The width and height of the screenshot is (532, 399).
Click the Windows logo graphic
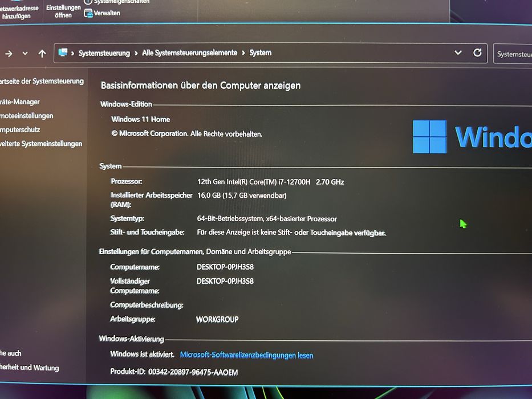[429, 136]
